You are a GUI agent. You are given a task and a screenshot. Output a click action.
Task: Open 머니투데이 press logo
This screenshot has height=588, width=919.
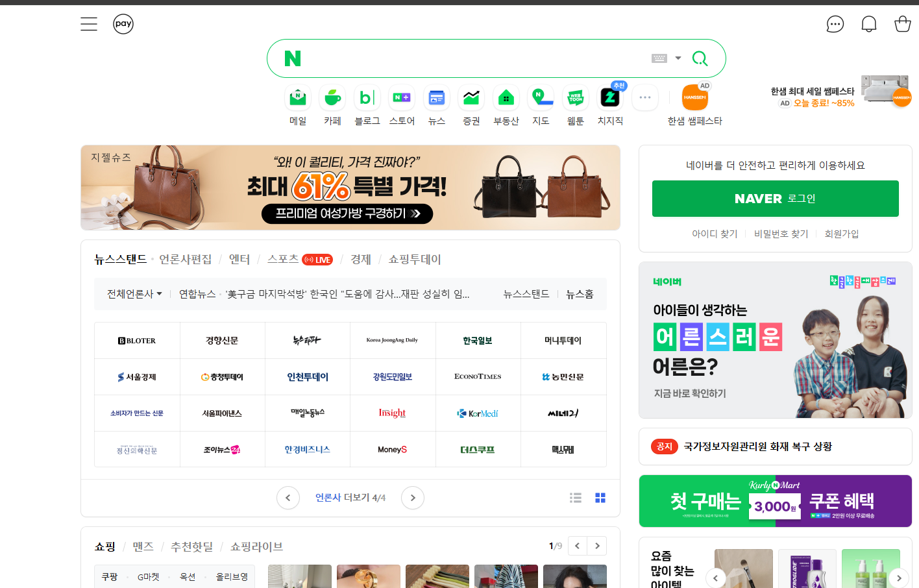tap(563, 341)
